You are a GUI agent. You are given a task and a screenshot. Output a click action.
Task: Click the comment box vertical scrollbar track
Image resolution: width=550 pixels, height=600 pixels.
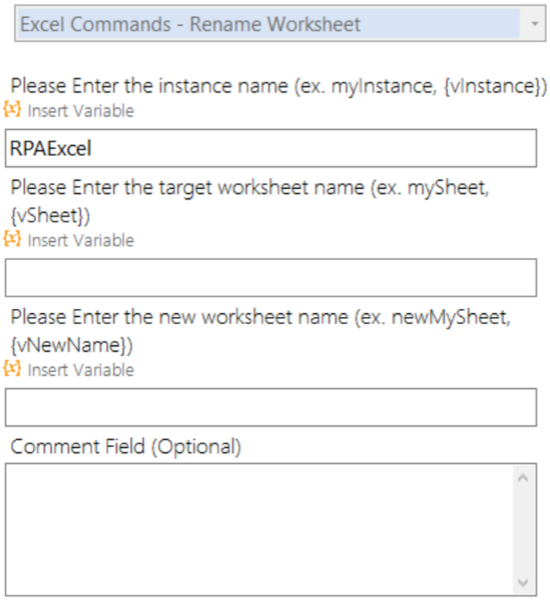pyautogui.click(x=523, y=530)
